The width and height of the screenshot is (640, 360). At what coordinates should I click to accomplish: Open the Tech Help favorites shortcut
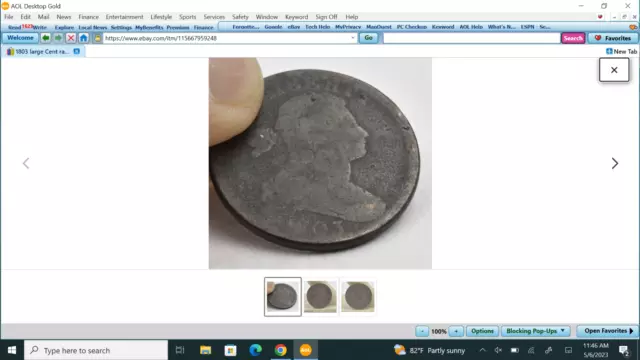pyautogui.click(x=318, y=27)
